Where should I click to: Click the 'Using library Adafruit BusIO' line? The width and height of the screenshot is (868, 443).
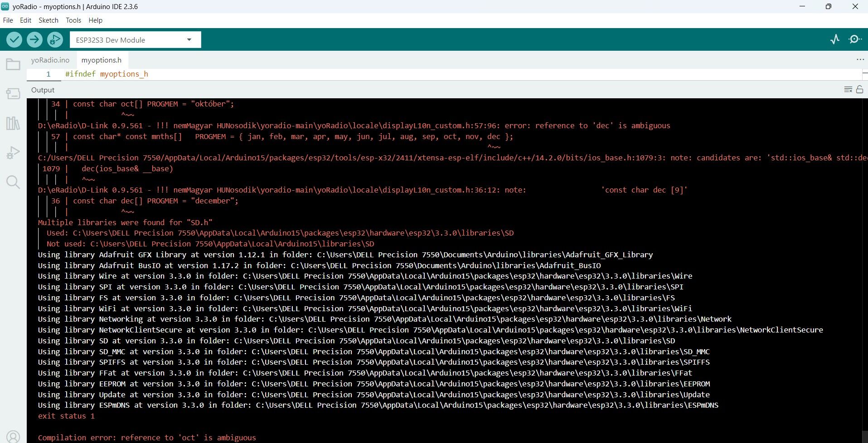click(x=320, y=265)
